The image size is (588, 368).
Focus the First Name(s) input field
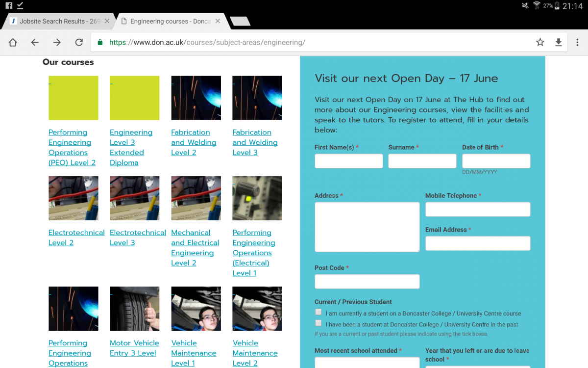pos(348,161)
